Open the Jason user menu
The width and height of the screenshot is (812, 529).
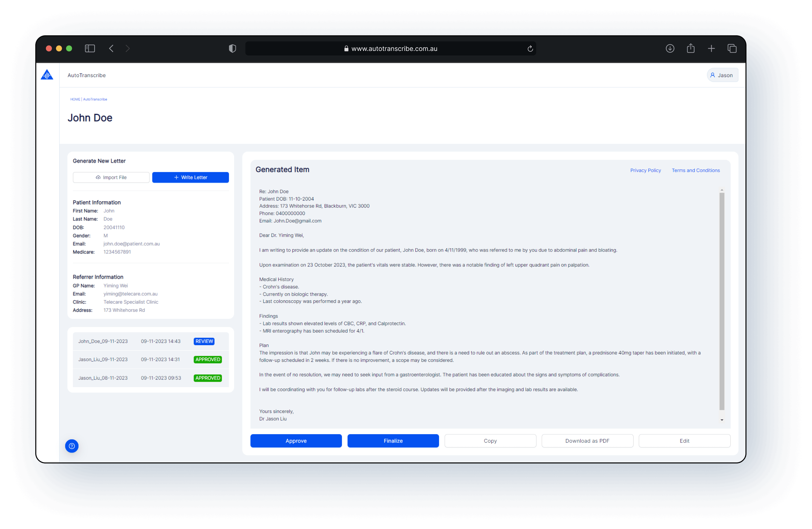click(x=722, y=75)
